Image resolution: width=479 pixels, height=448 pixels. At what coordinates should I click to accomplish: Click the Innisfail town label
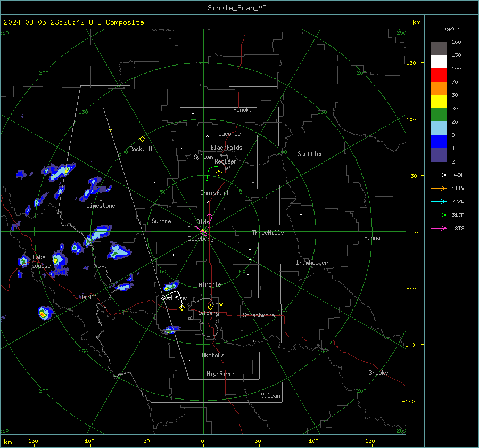coord(214,193)
